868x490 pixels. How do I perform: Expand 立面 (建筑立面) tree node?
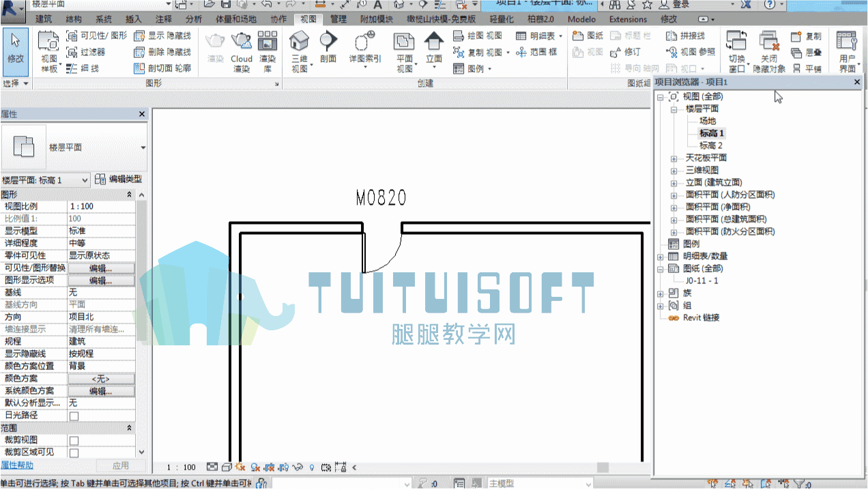pyautogui.click(x=674, y=183)
